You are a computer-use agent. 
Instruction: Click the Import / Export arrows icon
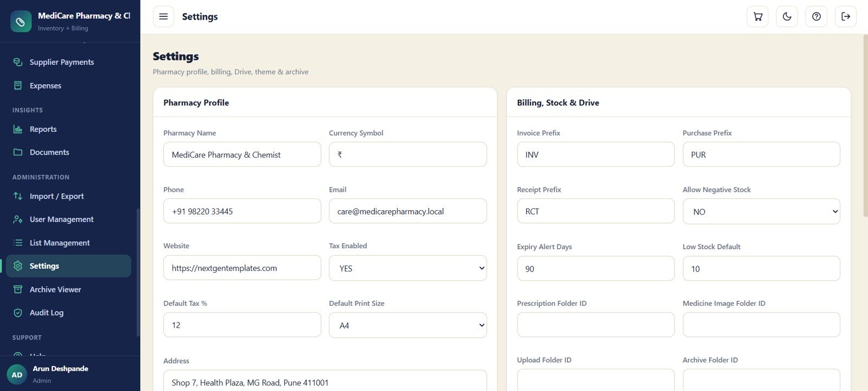click(18, 196)
